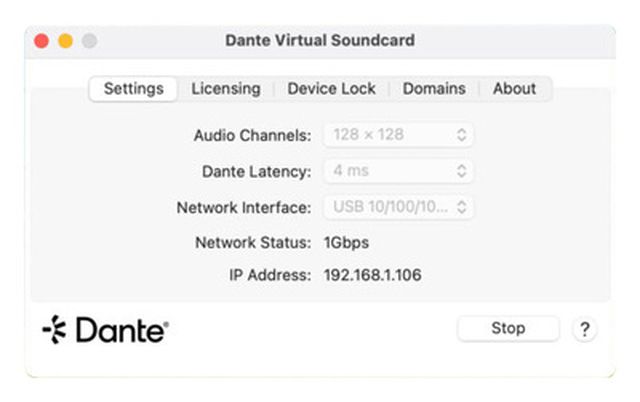The height and width of the screenshot is (402, 640).
Task: Show the About tab
Action: [514, 88]
